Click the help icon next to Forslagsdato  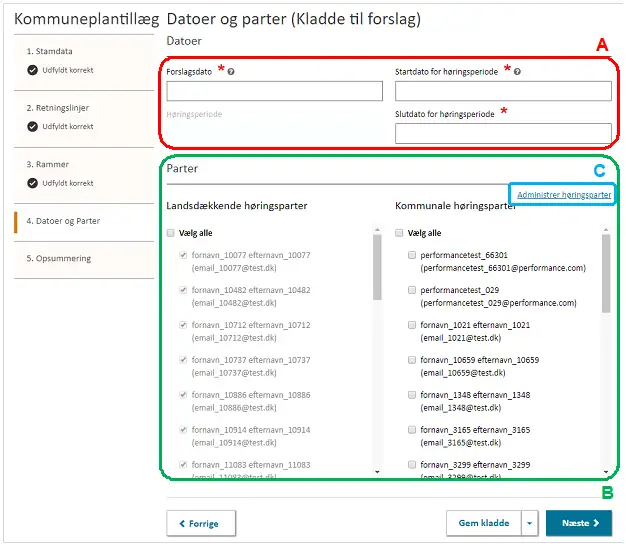231,73
